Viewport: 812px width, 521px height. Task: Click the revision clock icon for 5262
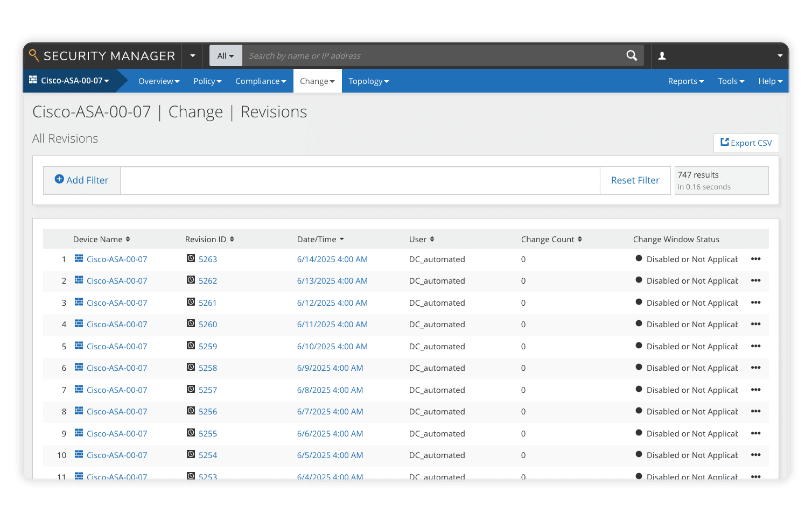tap(191, 280)
